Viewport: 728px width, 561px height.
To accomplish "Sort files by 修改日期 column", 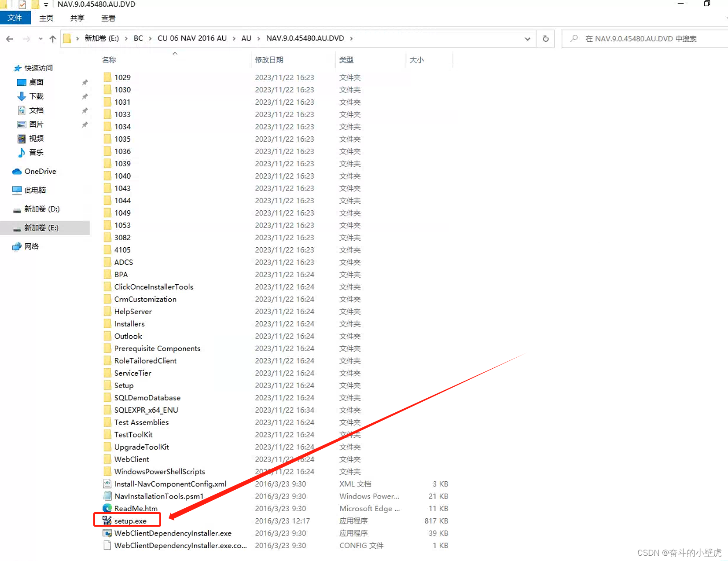I will (269, 60).
